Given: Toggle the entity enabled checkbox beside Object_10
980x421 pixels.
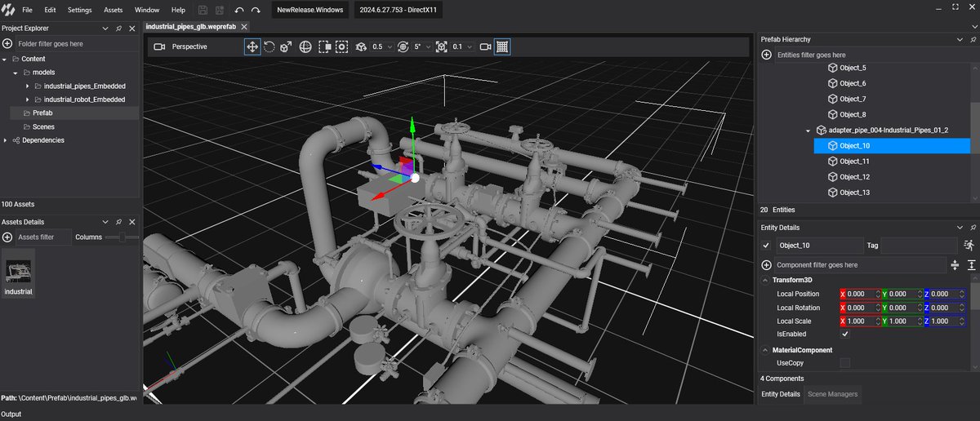Looking at the screenshot, I should [766, 245].
